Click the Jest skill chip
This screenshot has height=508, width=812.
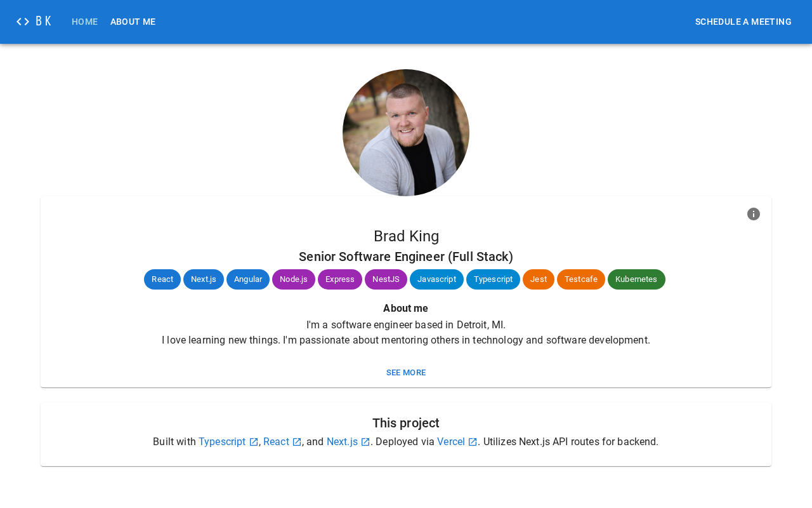539,279
